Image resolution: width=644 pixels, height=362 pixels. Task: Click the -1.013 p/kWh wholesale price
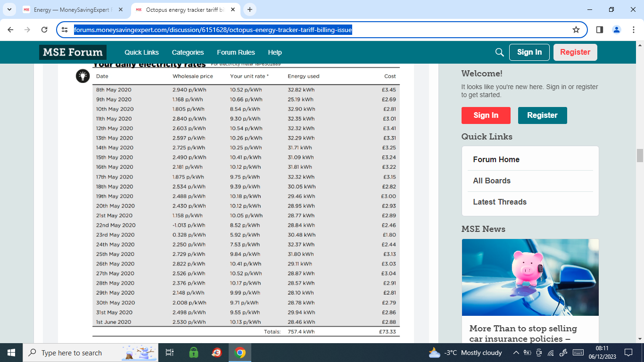coord(189,225)
